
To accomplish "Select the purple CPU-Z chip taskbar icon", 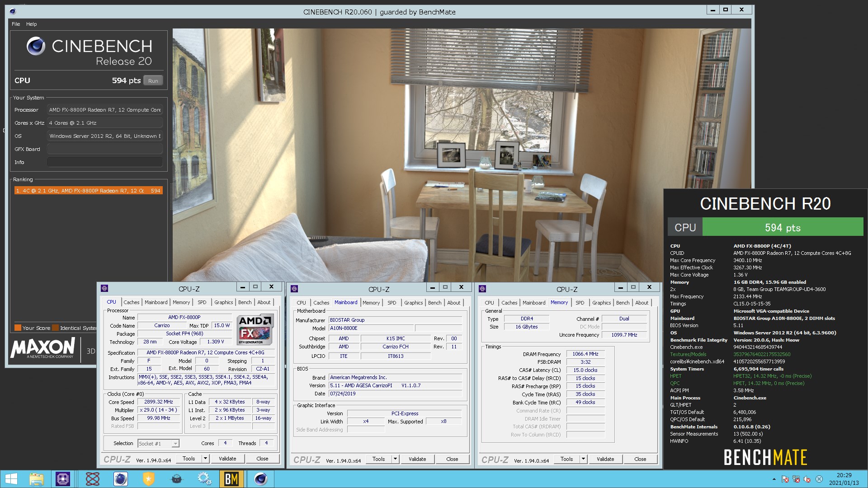I will click(x=63, y=479).
